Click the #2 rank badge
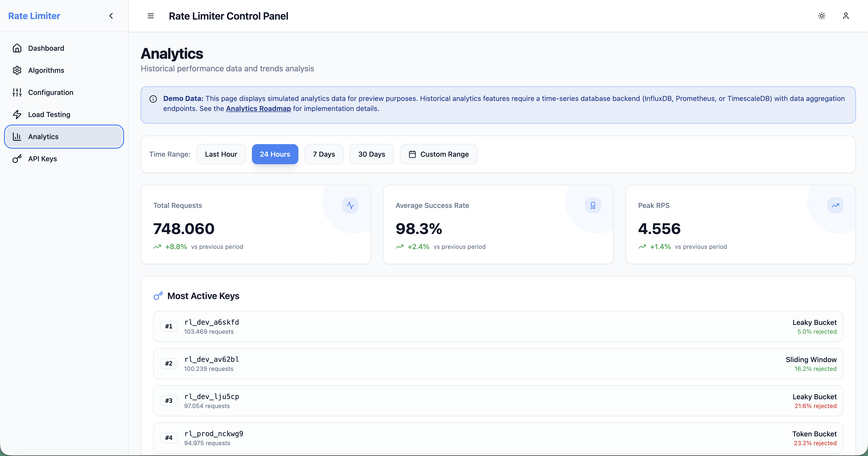Screen dimensions: 868x456 point(169,364)
